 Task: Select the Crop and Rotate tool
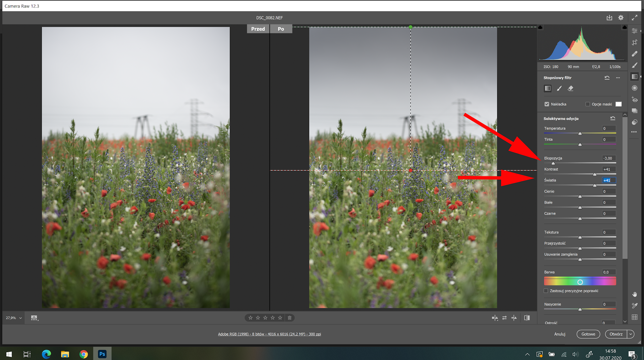[635, 42]
